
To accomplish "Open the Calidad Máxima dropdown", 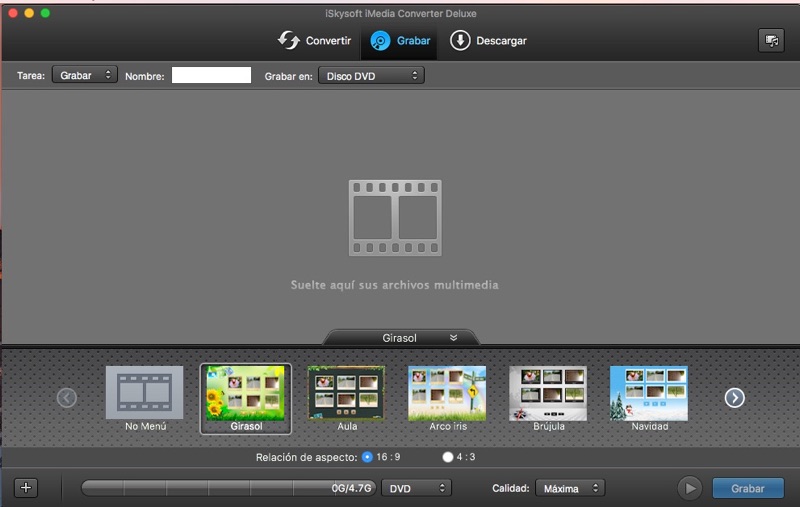I will coord(570,488).
